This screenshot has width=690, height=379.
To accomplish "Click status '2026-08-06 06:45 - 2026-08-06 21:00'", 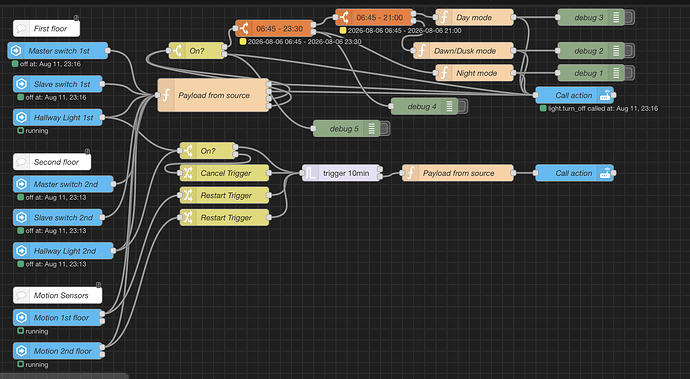I will [404, 31].
